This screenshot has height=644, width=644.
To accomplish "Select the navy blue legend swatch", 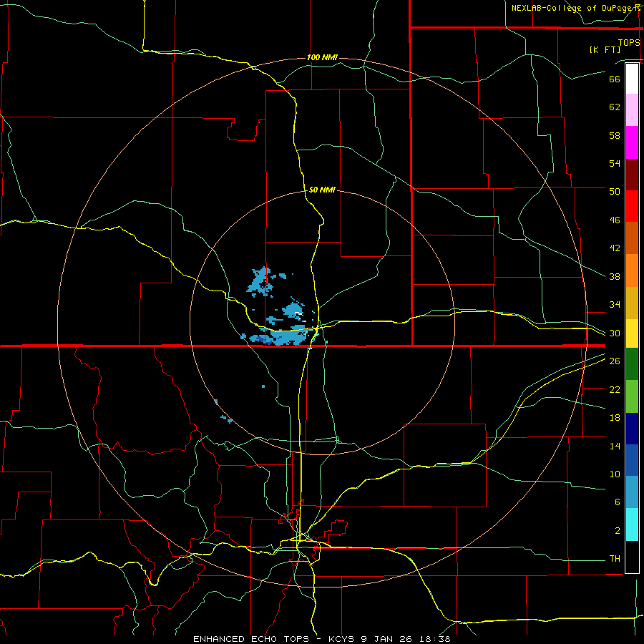I will (632, 429).
